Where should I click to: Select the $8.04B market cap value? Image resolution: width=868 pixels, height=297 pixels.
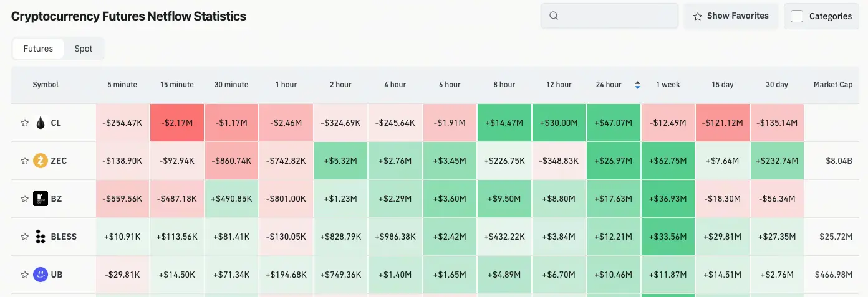[x=839, y=161]
